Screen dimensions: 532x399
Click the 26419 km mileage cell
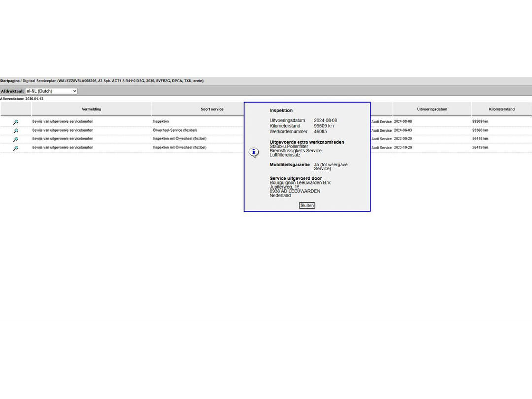[480, 147]
